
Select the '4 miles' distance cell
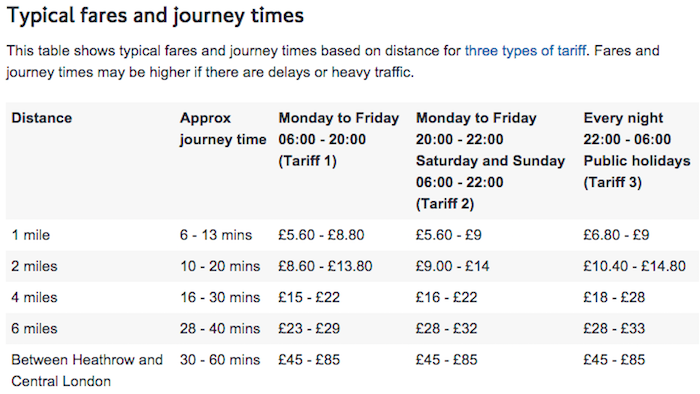pyautogui.click(x=34, y=297)
